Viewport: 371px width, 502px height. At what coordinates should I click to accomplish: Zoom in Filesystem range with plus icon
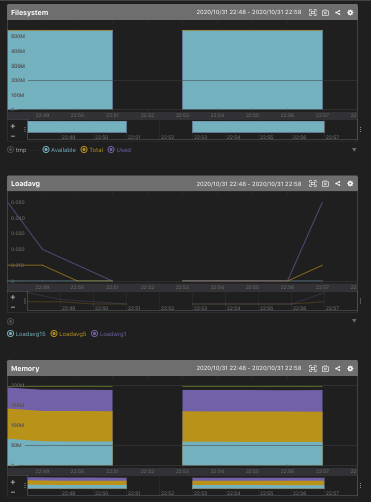click(13, 126)
